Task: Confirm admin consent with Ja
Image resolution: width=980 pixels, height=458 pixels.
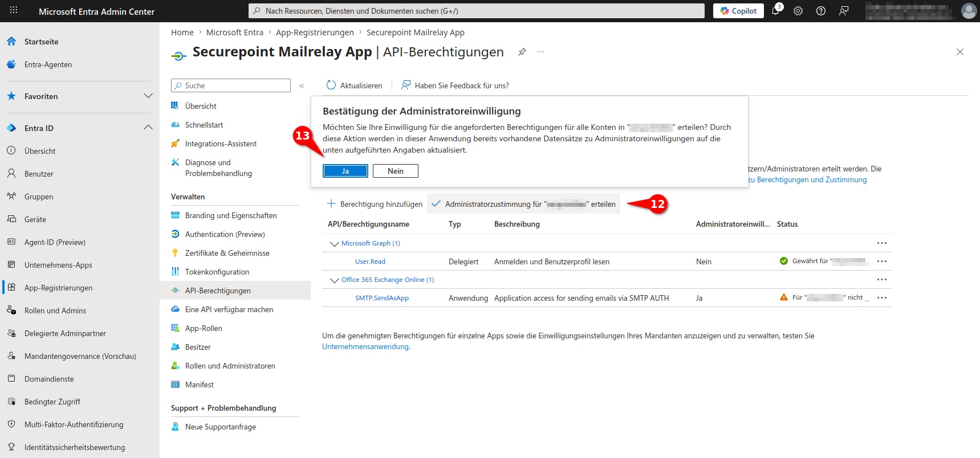Action: [x=345, y=171]
